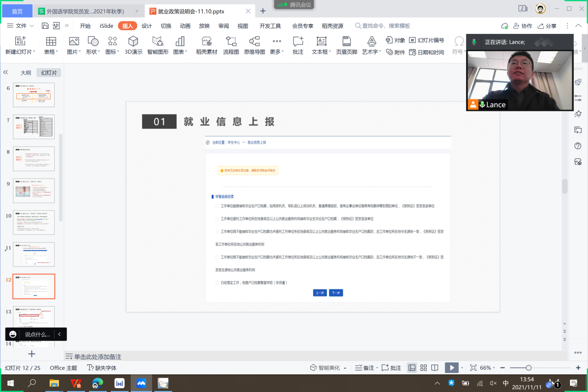Click the 图标 icon library button

point(112,41)
